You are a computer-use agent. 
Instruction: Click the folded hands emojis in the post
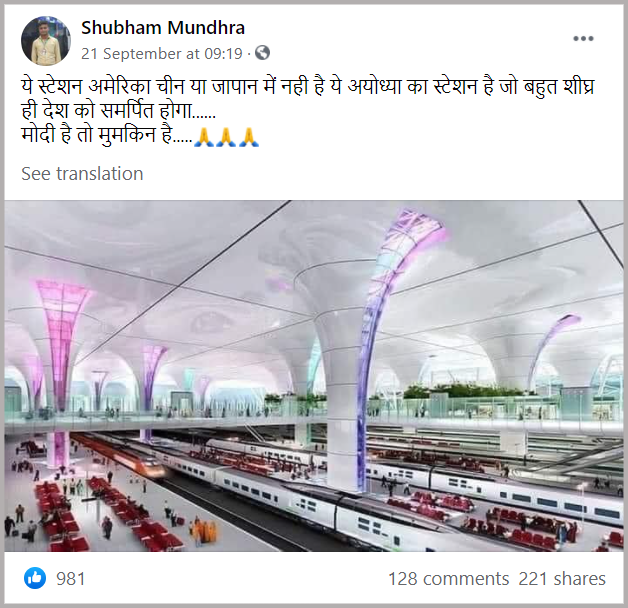pyautogui.click(x=226, y=137)
